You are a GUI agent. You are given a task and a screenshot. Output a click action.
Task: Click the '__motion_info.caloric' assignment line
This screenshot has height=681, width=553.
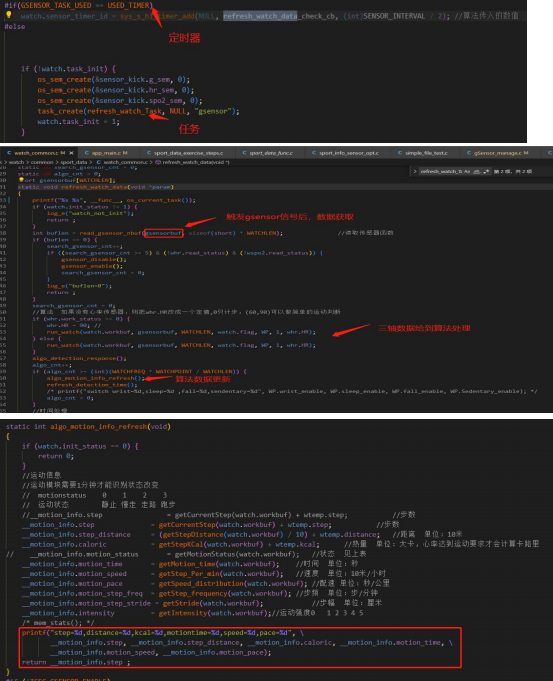point(171,544)
